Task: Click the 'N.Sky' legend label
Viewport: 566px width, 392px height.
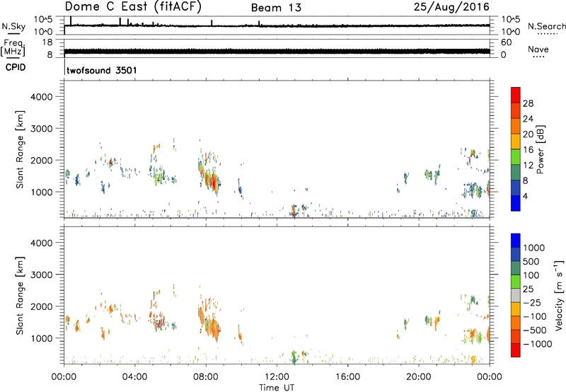Action: 13,26
